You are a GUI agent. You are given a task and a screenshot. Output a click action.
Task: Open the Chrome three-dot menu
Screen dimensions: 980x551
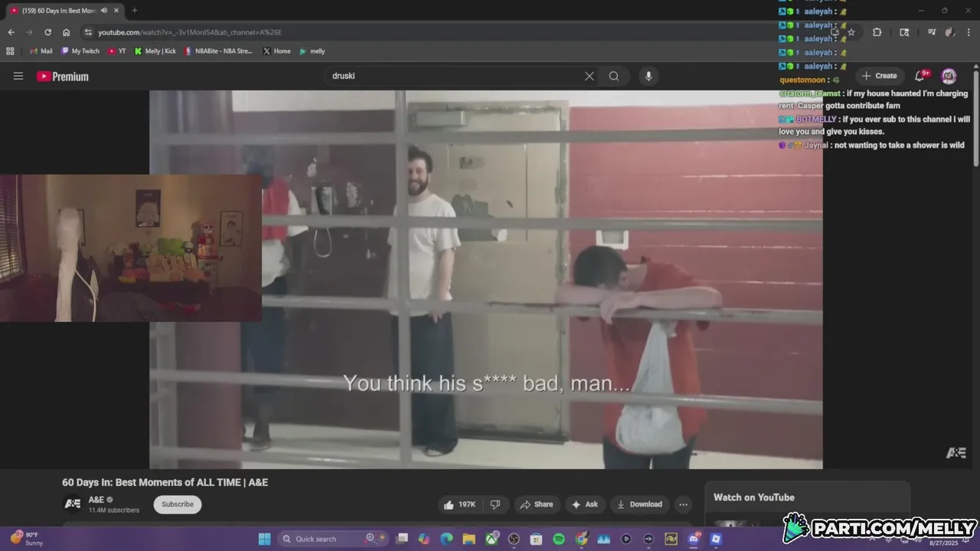click(x=969, y=32)
